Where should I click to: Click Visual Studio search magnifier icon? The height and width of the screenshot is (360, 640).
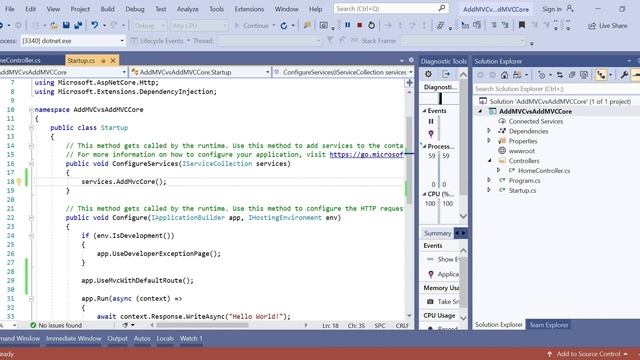click(442, 8)
